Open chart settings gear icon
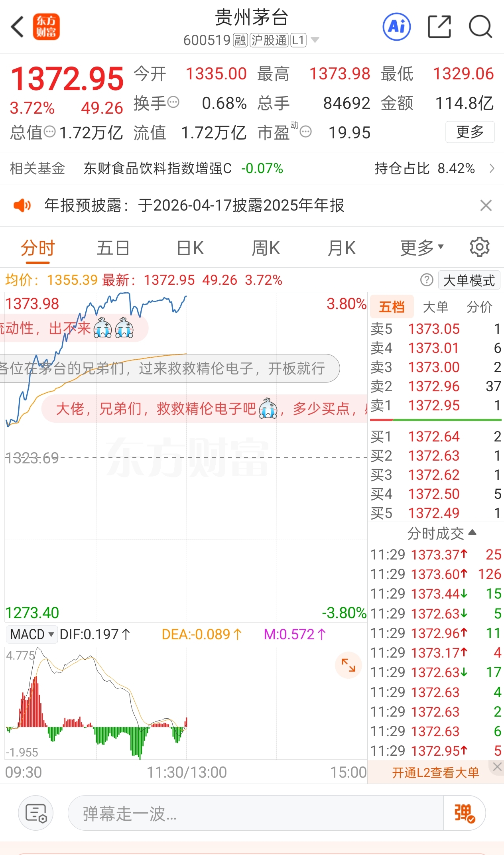Image resolution: width=504 pixels, height=855 pixels. pos(479,247)
